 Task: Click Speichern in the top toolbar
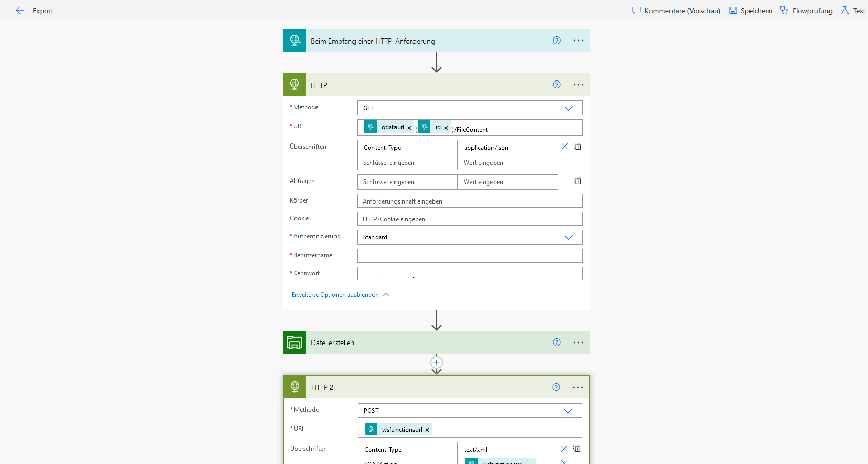coord(751,11)
